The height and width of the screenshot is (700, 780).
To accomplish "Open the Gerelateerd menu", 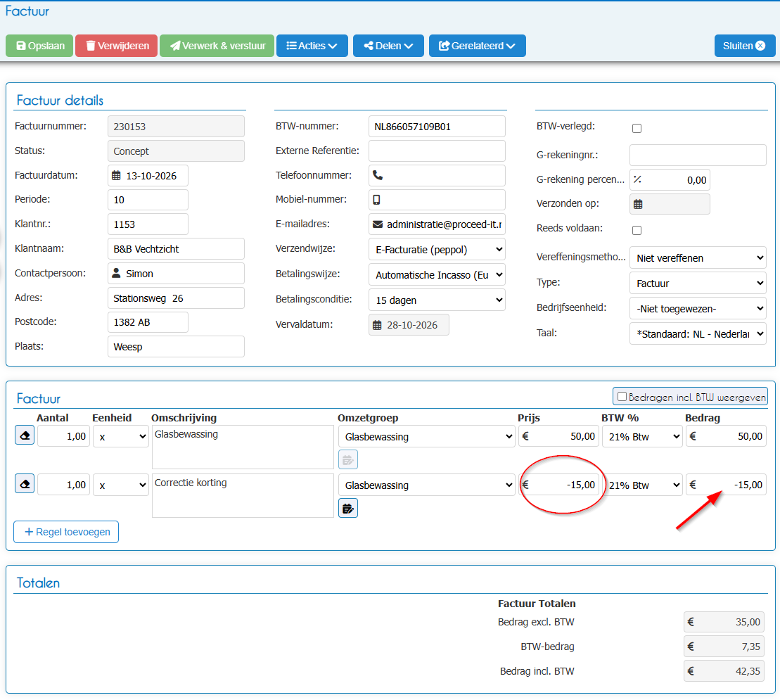I will 477,46.
